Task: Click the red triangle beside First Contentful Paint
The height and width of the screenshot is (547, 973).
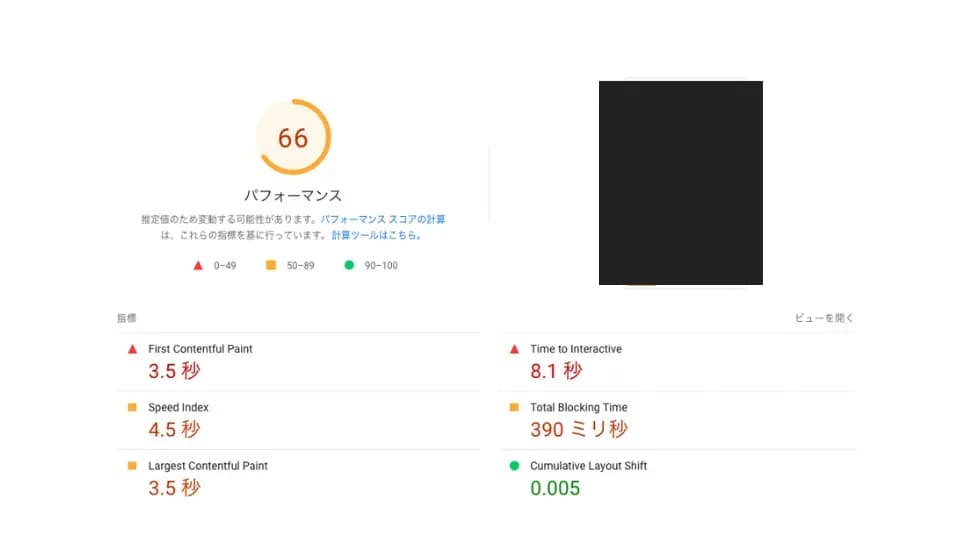Action: point(132,349)
